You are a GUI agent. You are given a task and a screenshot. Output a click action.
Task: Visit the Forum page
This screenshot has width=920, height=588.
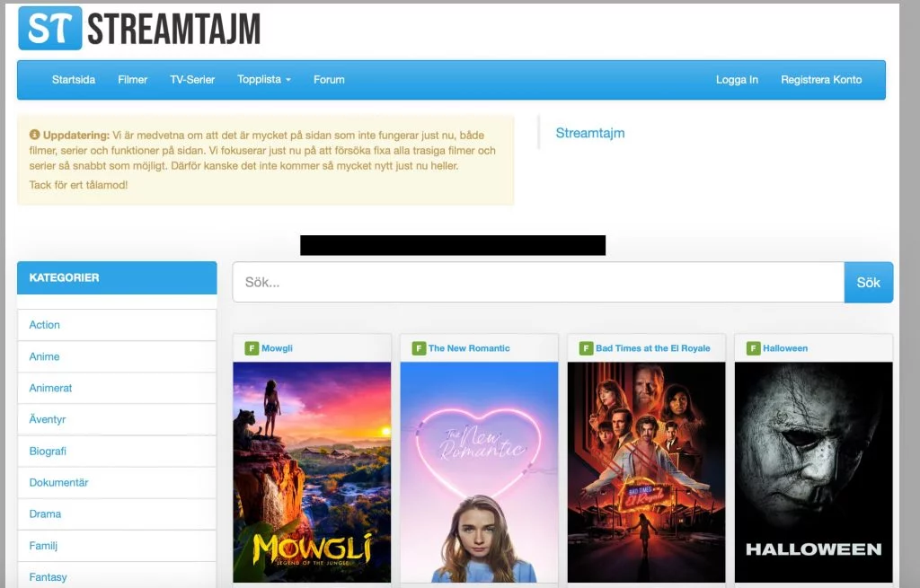[x=329, y=80]
